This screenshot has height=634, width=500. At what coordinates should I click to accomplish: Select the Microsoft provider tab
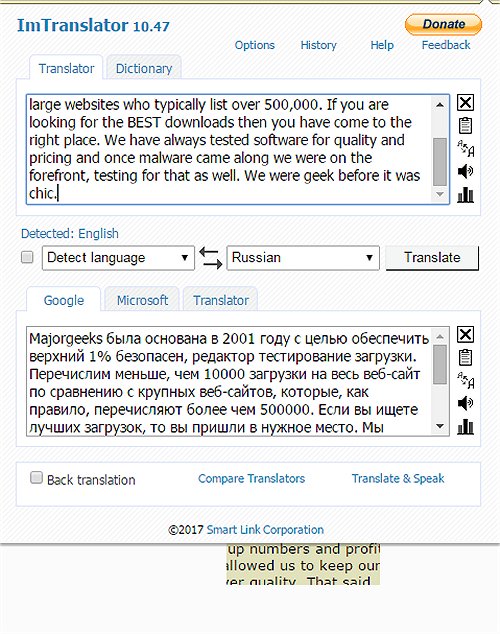pos(142,300)
